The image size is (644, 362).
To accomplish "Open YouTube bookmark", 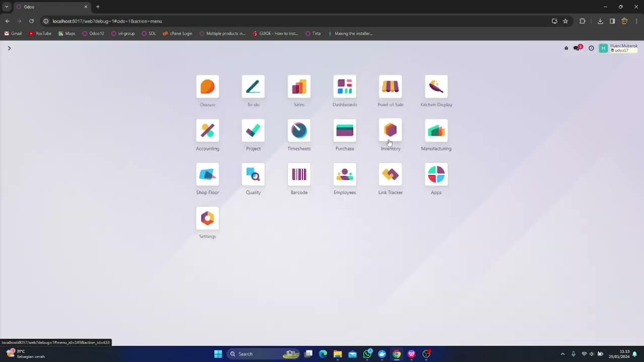I will 40,34.
